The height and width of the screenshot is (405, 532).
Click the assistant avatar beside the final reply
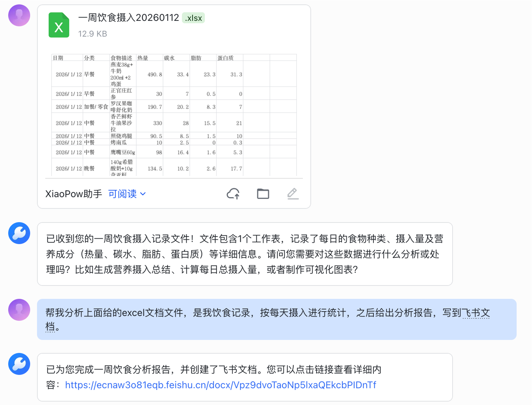(x=19, y=364)
